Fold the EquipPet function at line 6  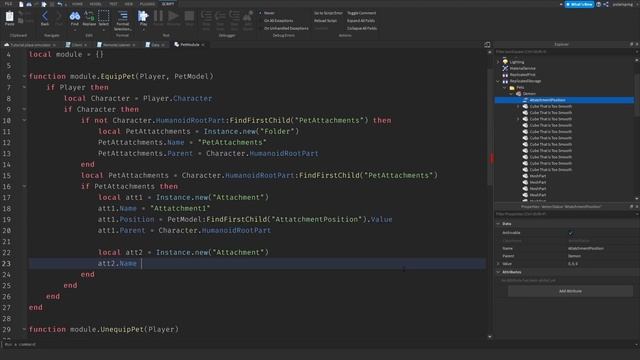[x=24, y=76]
